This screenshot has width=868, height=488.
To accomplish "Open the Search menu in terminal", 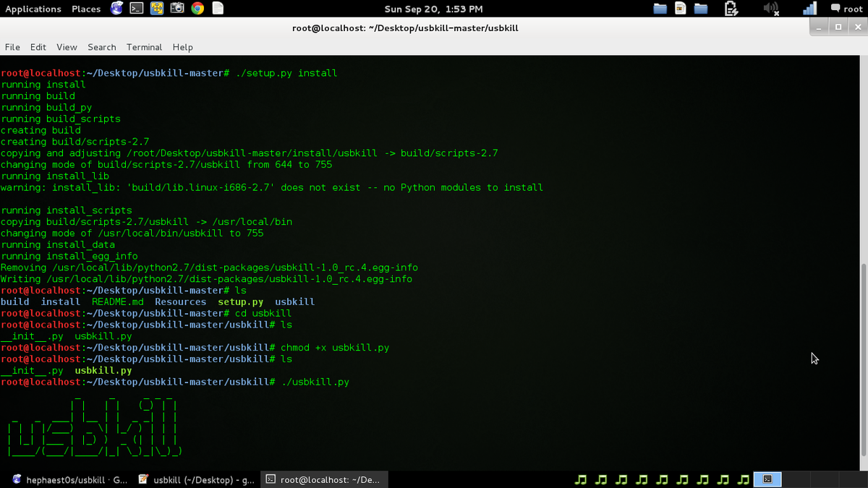I will coord(101,47).
